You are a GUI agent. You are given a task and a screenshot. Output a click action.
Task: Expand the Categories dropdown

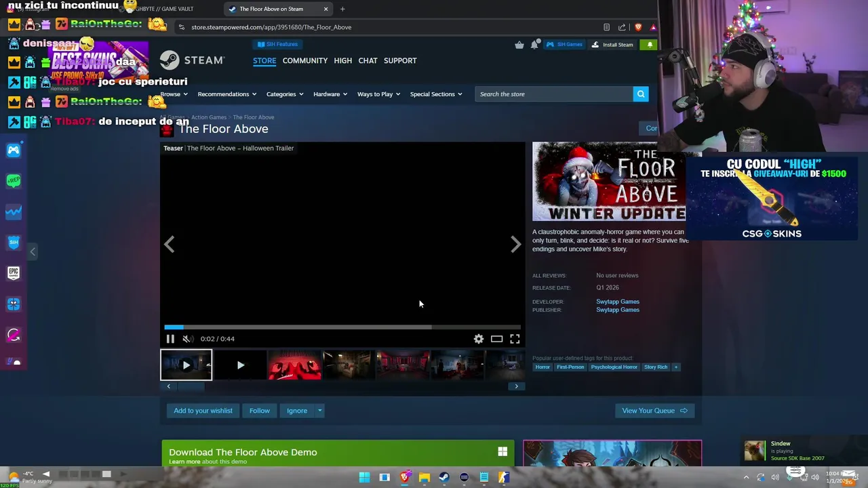click(x=285, y=94)
